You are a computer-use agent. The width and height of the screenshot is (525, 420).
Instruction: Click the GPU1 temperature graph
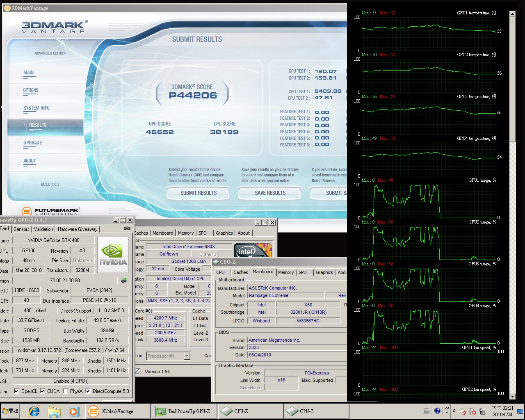pyautogui.click(x=428, y=34)
